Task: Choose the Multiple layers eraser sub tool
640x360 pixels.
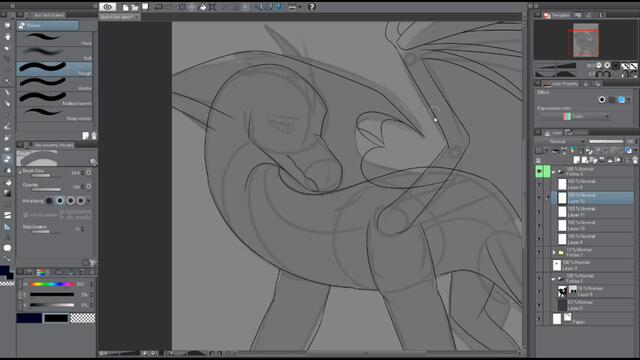Action: pyautogui.click(x=54, y=100)
